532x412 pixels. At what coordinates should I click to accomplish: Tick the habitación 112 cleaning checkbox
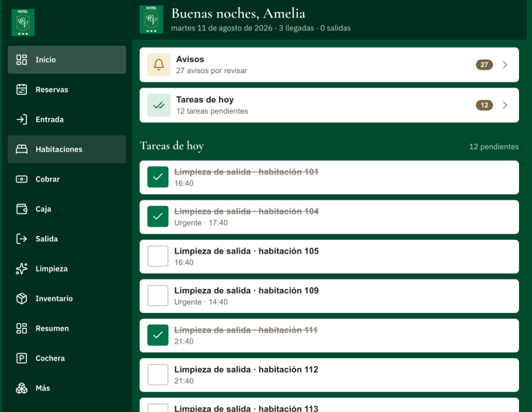pyautogui.click(x=158, y=375)
